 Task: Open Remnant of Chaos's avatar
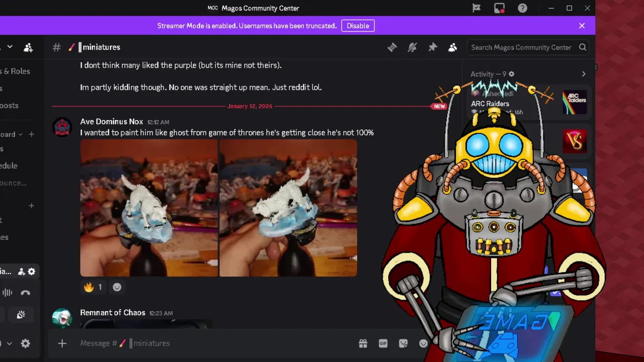click(62, 318)
